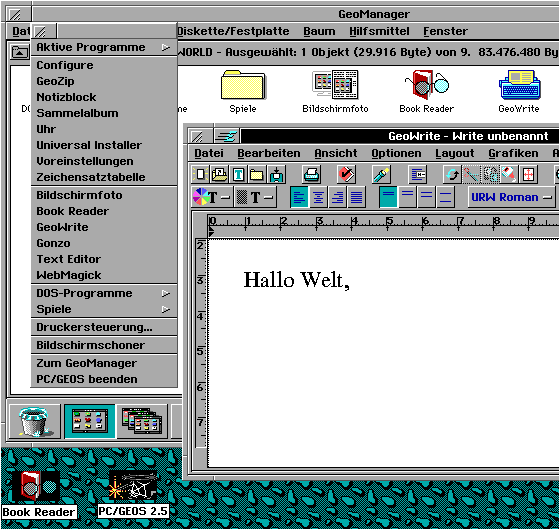Expand the Spiele submenu
Image resolution: width=560 pixels, height=530 pixels.
(104, 309)
